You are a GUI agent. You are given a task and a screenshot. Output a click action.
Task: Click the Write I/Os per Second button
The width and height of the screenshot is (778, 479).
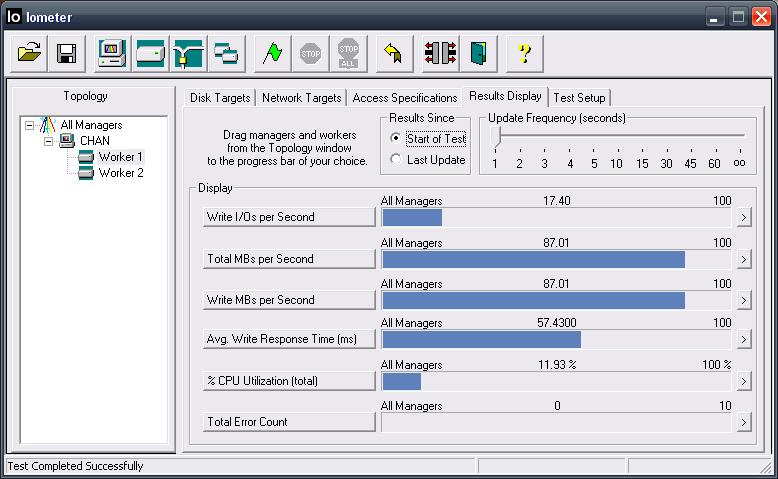289,217
